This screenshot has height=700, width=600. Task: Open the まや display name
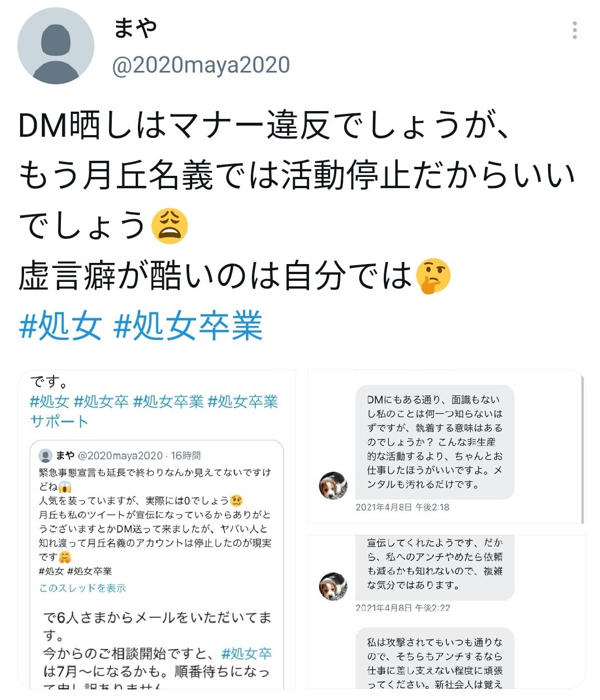pos(135,28)
